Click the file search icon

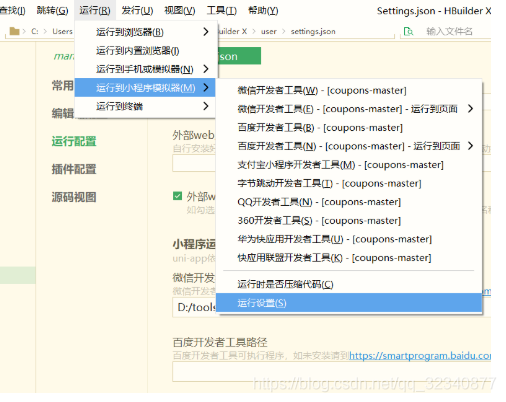click(408, 31)
